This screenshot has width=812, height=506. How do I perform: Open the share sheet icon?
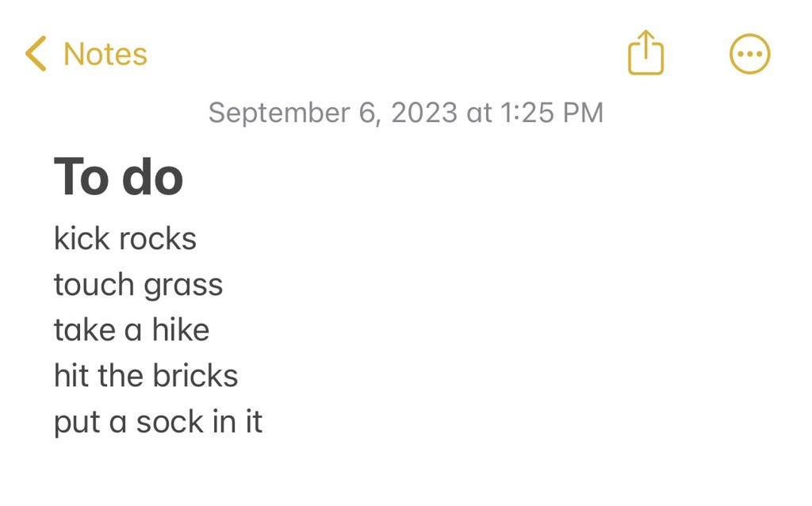(645, 52)
